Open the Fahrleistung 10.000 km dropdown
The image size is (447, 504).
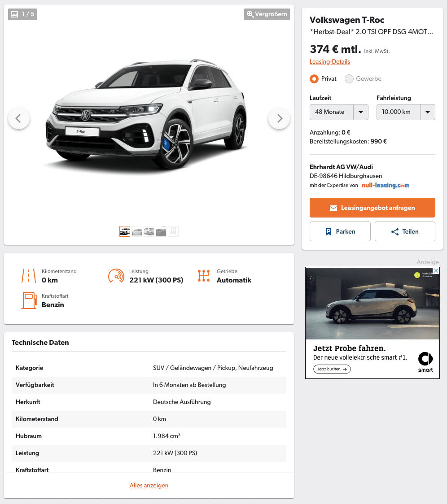coord(406,112)
